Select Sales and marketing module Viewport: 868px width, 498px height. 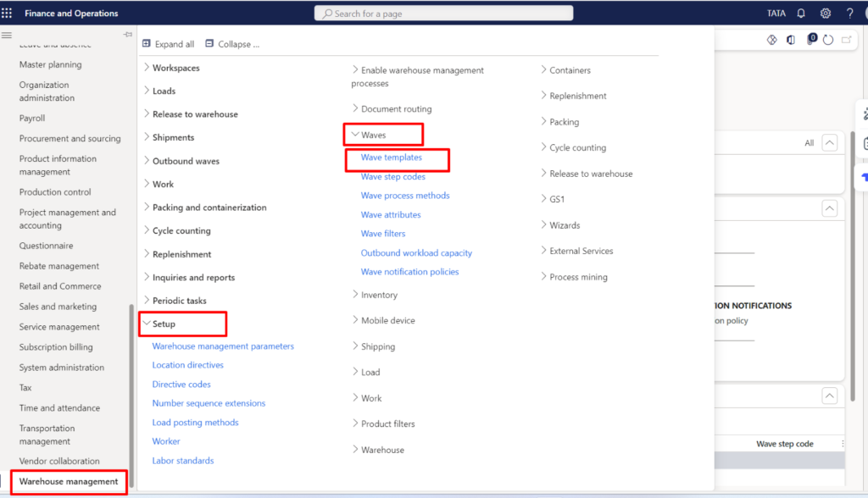[58, 307]
